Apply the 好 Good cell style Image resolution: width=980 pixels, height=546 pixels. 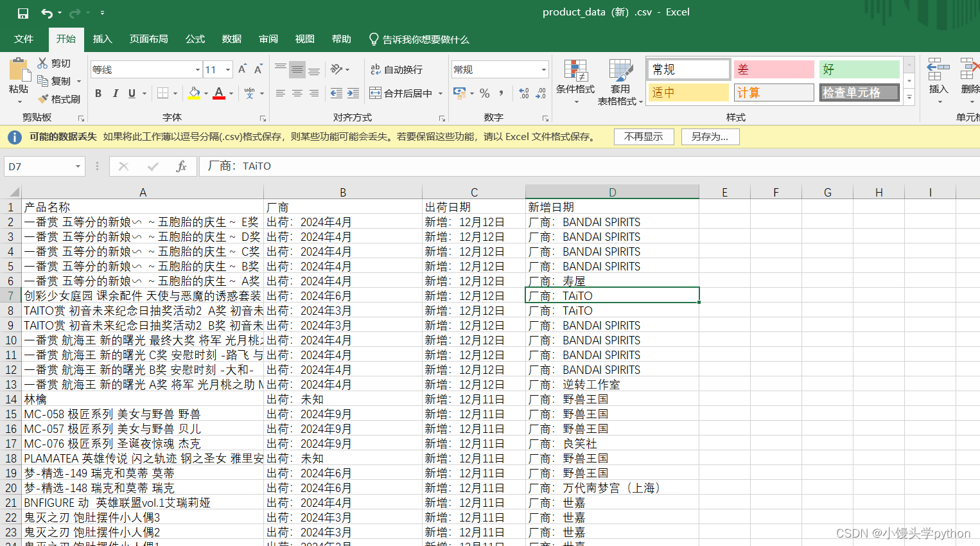click(x=859, y=69)
